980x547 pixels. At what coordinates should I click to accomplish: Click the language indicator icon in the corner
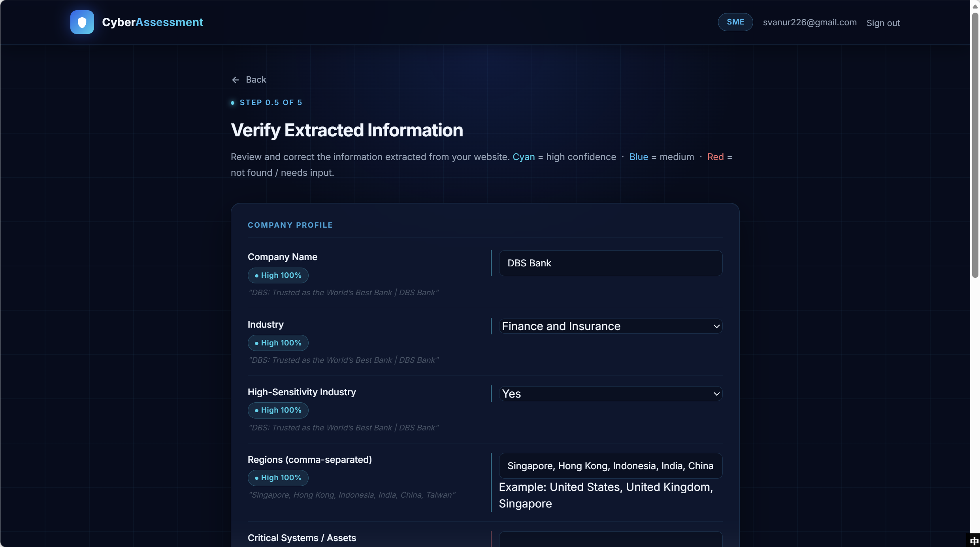(x=974, y=541)
